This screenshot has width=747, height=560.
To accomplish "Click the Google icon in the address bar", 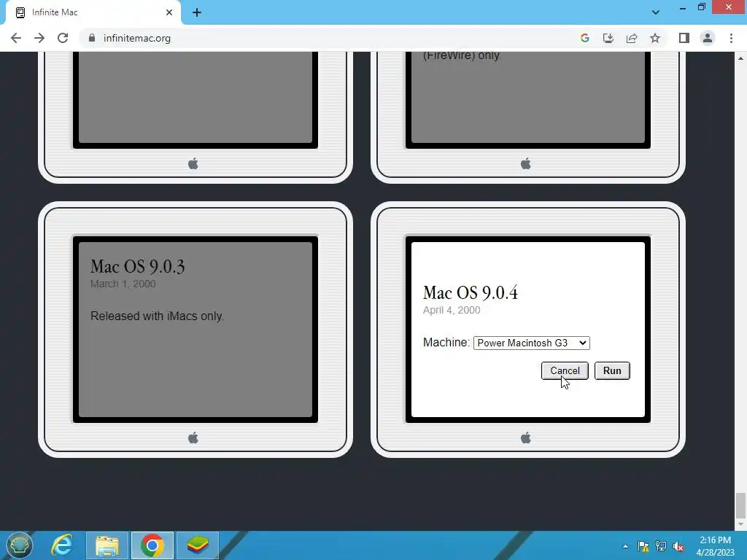I will pyautogui.click(x=585, y=38).
